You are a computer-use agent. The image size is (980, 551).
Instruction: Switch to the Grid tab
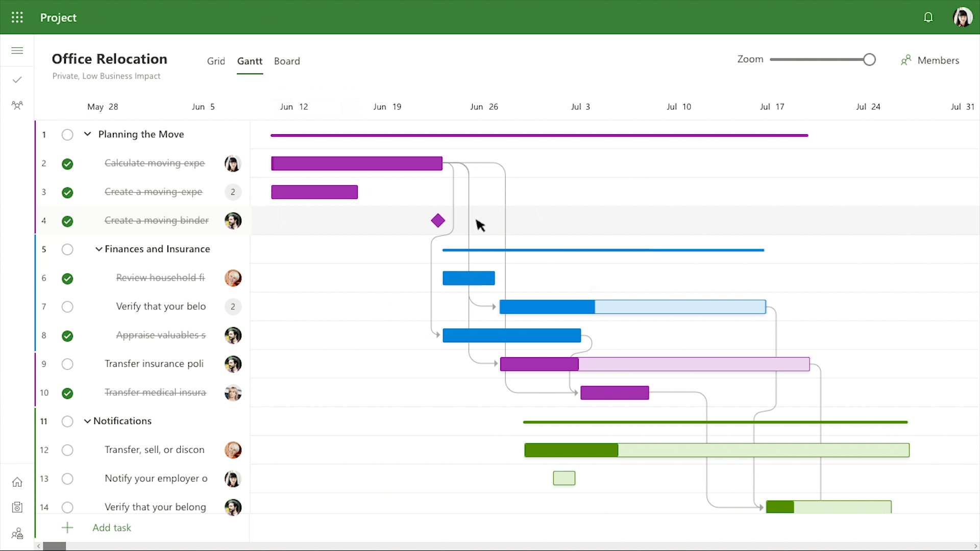tap(216, 61)
